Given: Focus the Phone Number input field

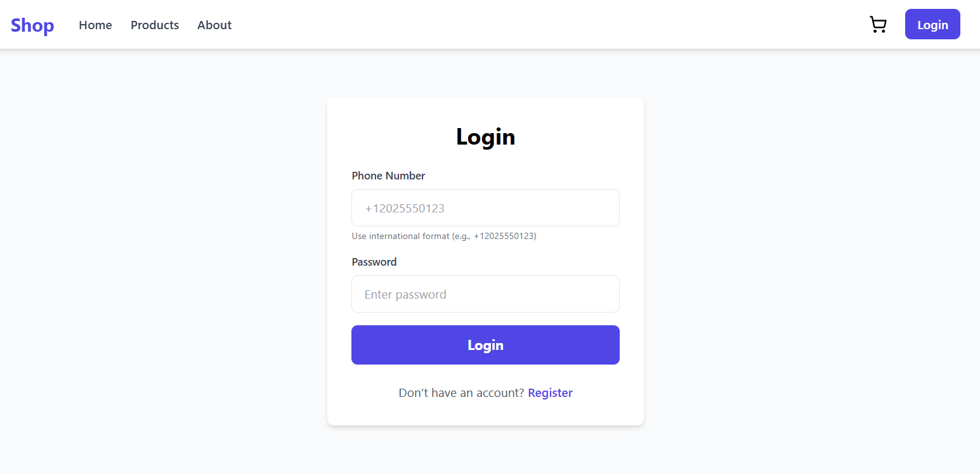Looking at the screenshot, I should [485, 208].
